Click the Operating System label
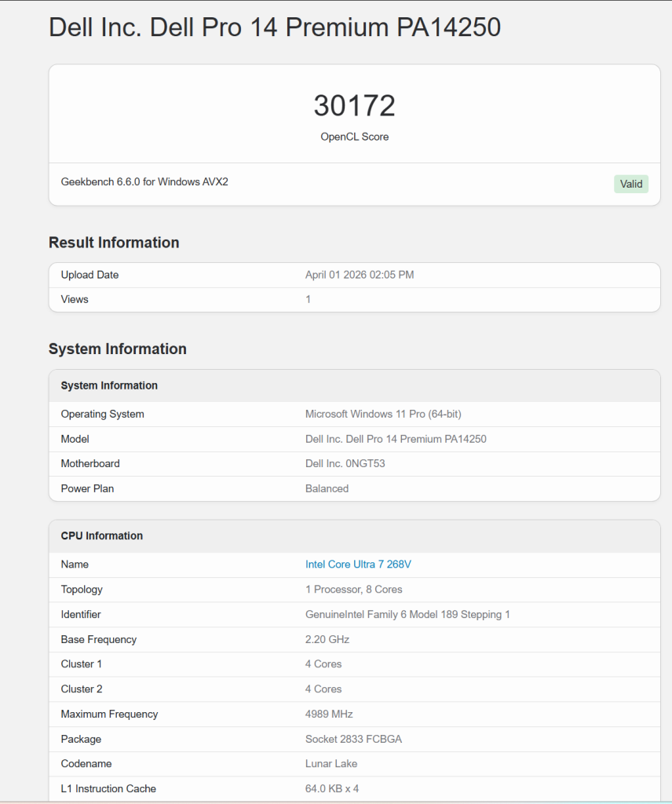 [x=103, y=415]
